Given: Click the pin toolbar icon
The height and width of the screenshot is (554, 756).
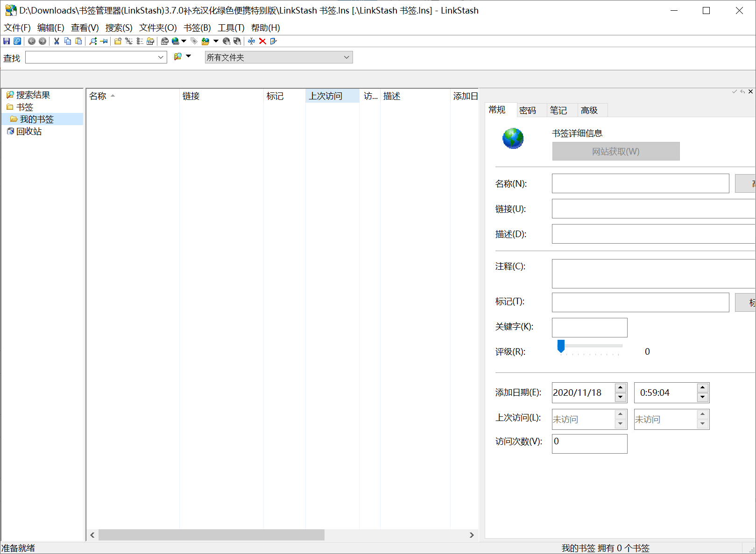Looking at the screenshot, I should [104, 41].
